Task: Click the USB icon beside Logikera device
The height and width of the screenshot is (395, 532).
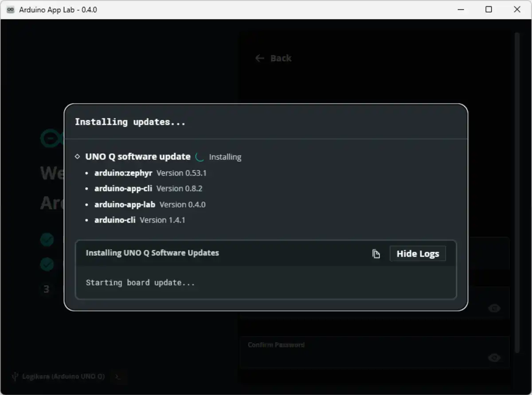Action: [16, 376]
